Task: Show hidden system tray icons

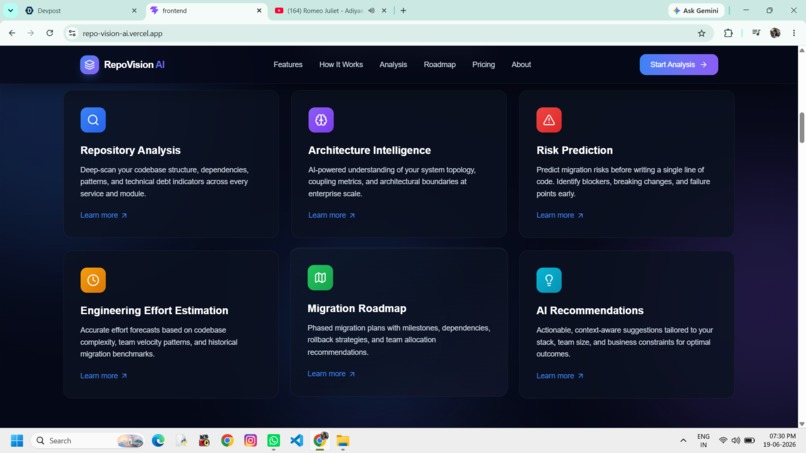Action: pyautogui.click(x=683, y=441)
